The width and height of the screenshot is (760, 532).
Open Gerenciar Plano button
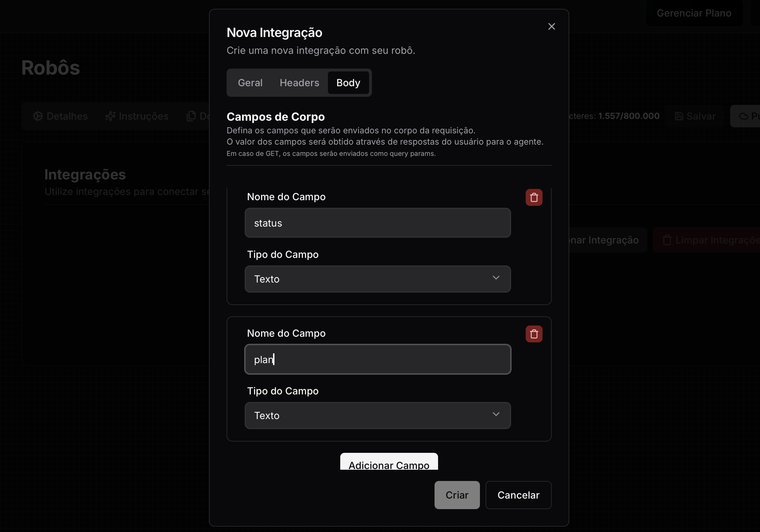pyautogui.click(x=694, y=13)
